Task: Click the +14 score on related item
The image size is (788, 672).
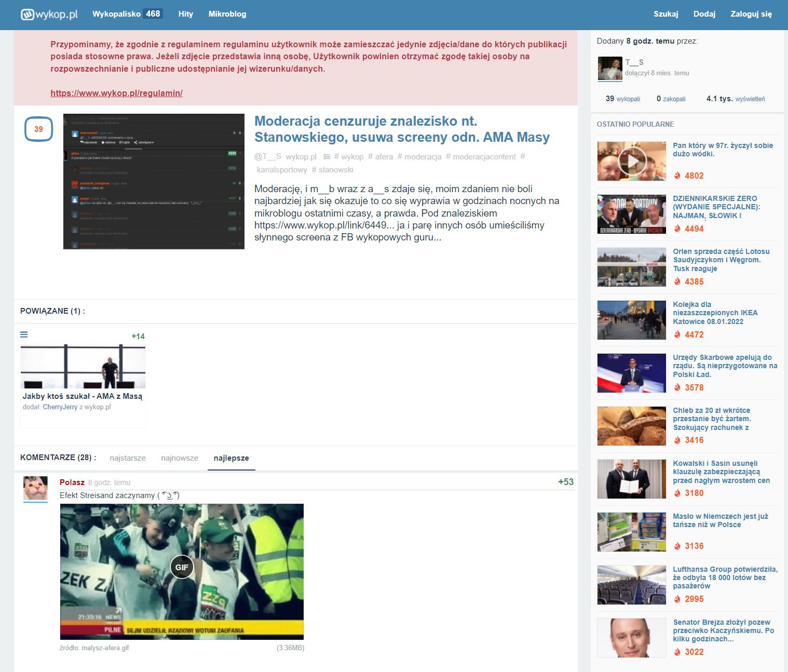Action: (x=138, y=336)
